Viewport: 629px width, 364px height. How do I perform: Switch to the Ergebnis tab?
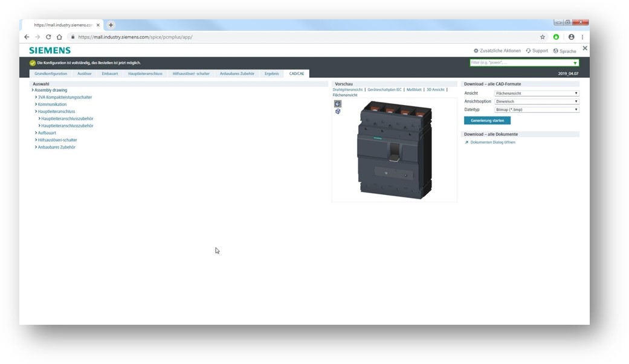(x=271, y=74)
